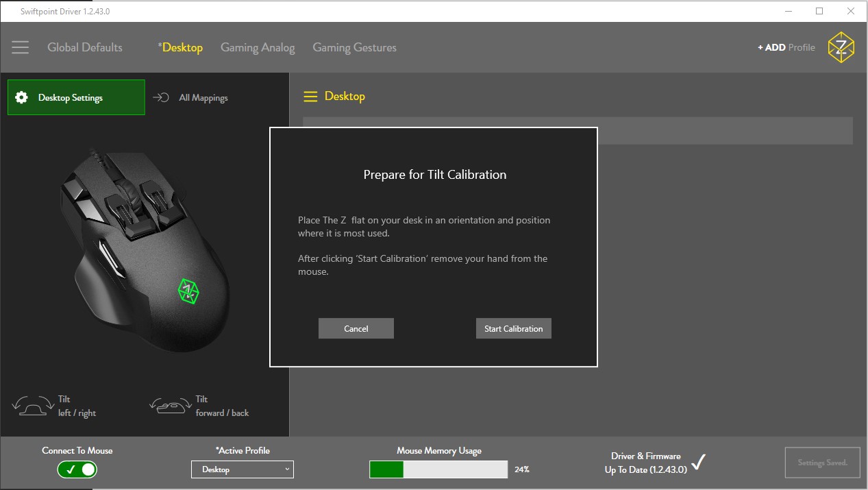Maximize the Swiftpoint Driver window
This screenshot has width=868, height=490.
[819, 11]
